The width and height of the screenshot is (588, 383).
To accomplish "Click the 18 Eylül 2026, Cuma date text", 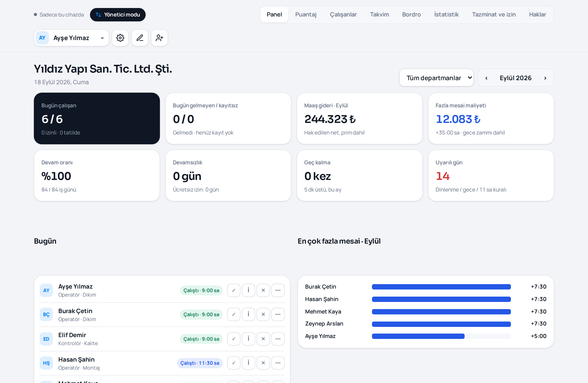I will pyautogui.click(x=61, y=82).
